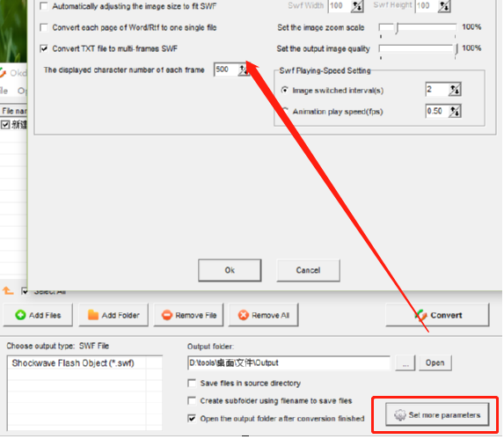Uncheck Convert TXT file to multi-frames SWF
Viewport: 504px width, 439px height.
point(44,48)
